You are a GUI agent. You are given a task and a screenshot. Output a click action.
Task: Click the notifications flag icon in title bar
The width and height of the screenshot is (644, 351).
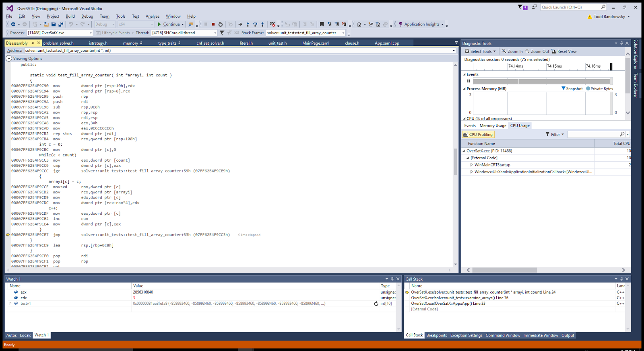(x=522, y=7)
